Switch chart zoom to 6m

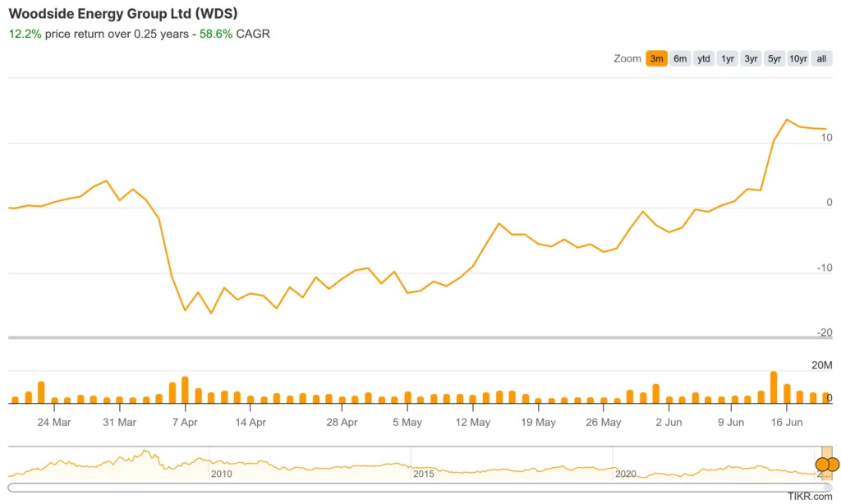(x=680, y=58)
